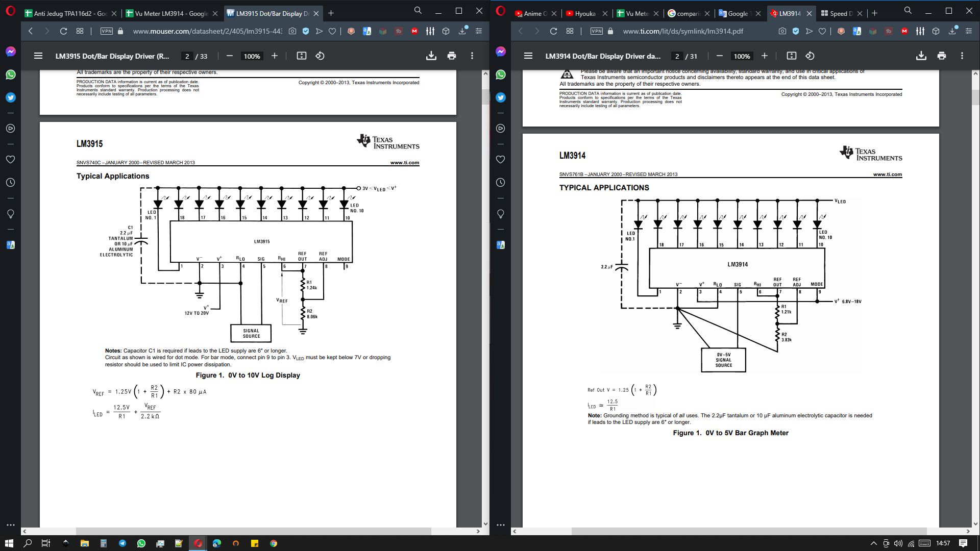Image resolution: width=980 pixels, height=551 pixels.
Task: Select the PDF page number input field
Action: tap(187, 56)
